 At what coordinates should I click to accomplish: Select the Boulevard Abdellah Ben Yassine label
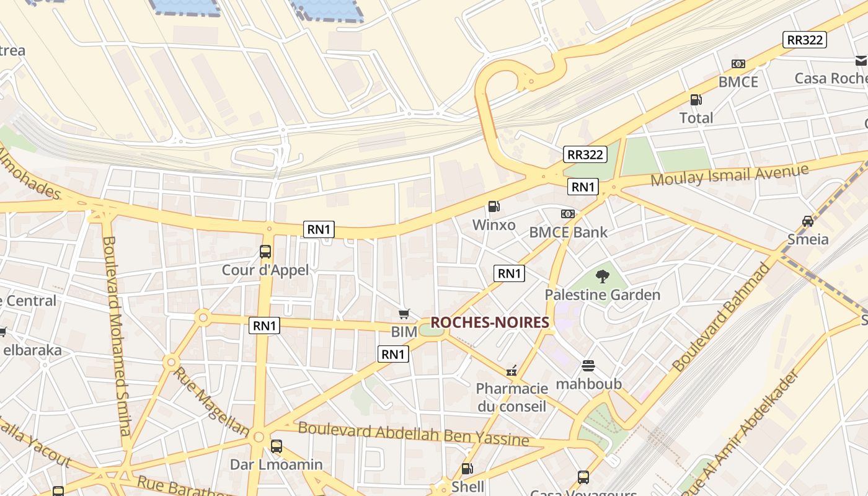[414, 434]
